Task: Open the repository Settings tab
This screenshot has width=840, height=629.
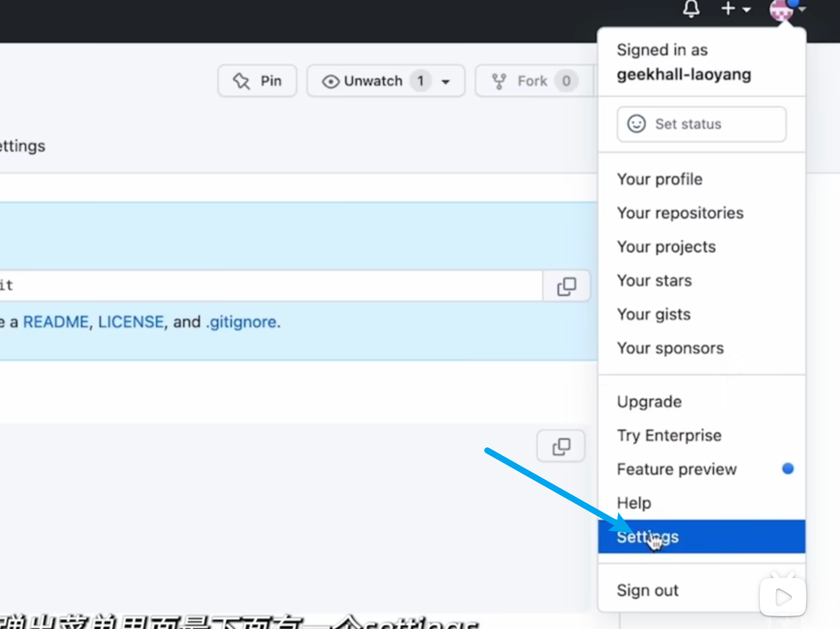Action: click(x=22, y=146)
